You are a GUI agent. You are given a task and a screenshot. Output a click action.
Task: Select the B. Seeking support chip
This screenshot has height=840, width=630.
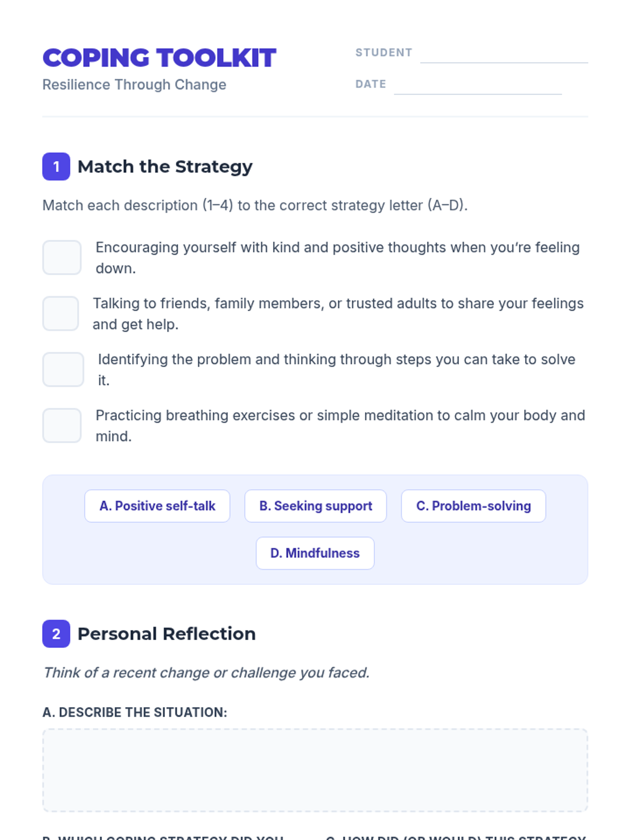tap(316, 506)
